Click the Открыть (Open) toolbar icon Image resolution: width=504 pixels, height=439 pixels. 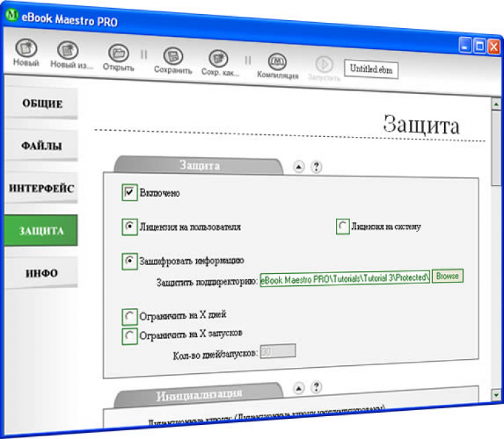[118, 53]
